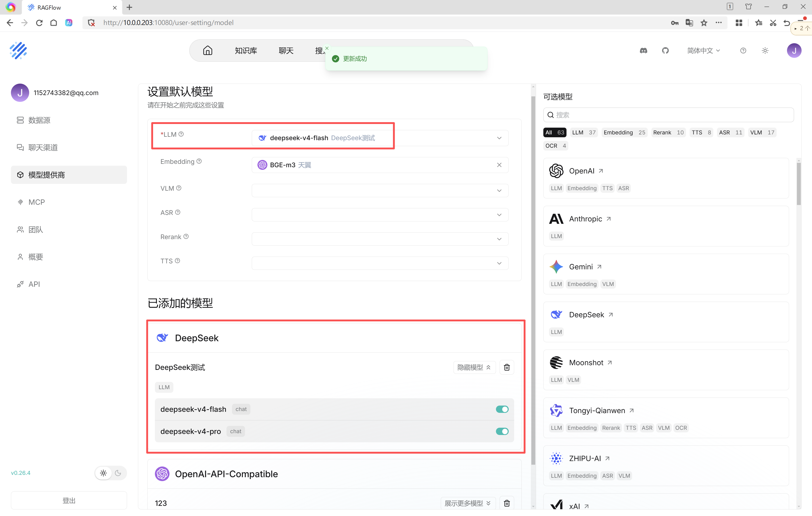Click the VLM help info icon
The height and width of the screenshot is (516, 812).
179,188
